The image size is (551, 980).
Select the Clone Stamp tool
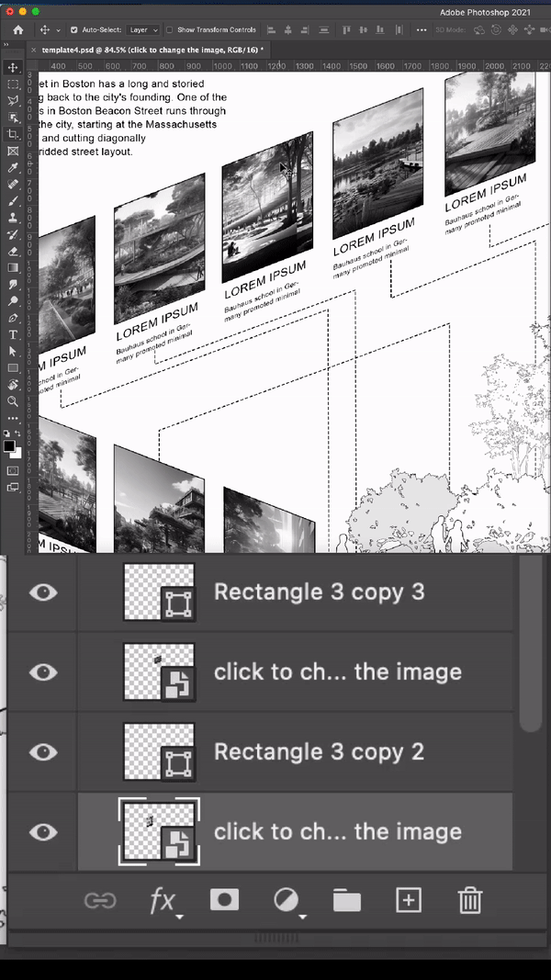pyautogui.click(x=13, y=218)
